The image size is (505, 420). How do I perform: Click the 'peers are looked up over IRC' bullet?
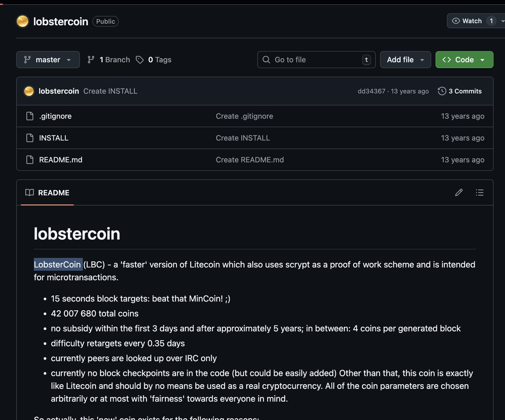[x=134, y=358]
